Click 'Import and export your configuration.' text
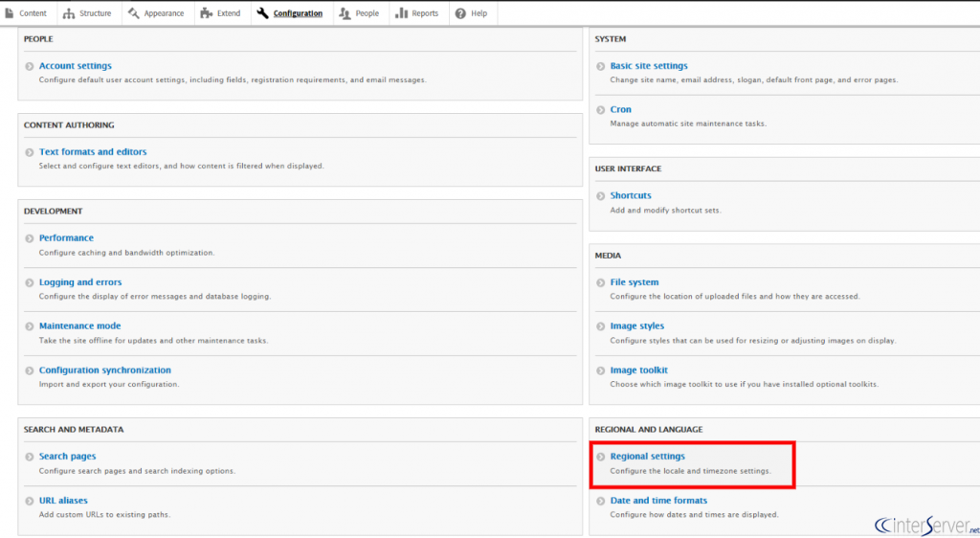Screen dimensions: 980x538 point(109,384)
